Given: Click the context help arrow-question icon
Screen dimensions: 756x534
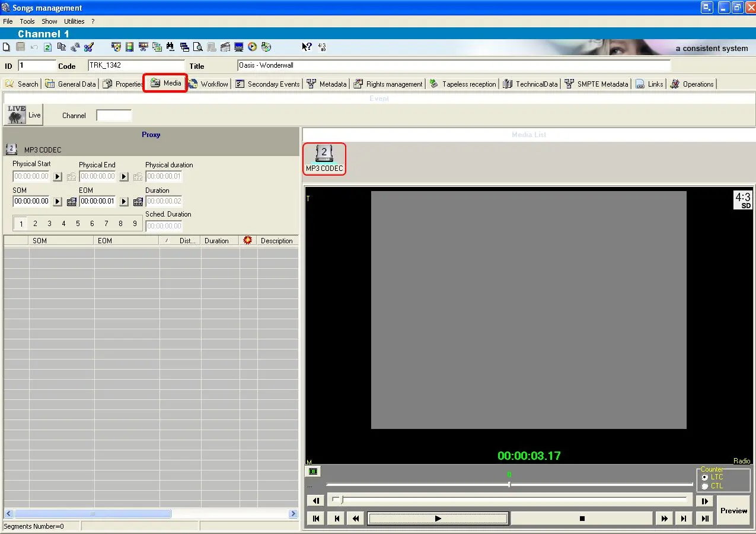Looking at the screenshot, I should pyautogui.click(x=307, y=47).
